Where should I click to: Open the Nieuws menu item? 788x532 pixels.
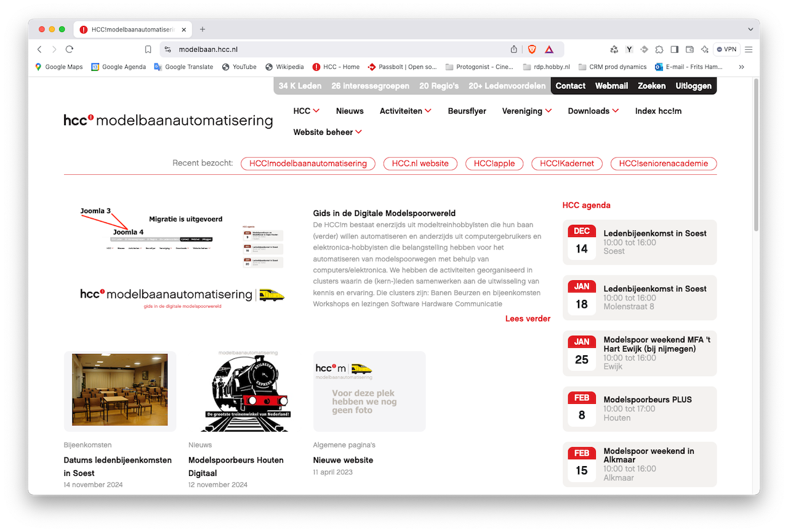(350, 111)
